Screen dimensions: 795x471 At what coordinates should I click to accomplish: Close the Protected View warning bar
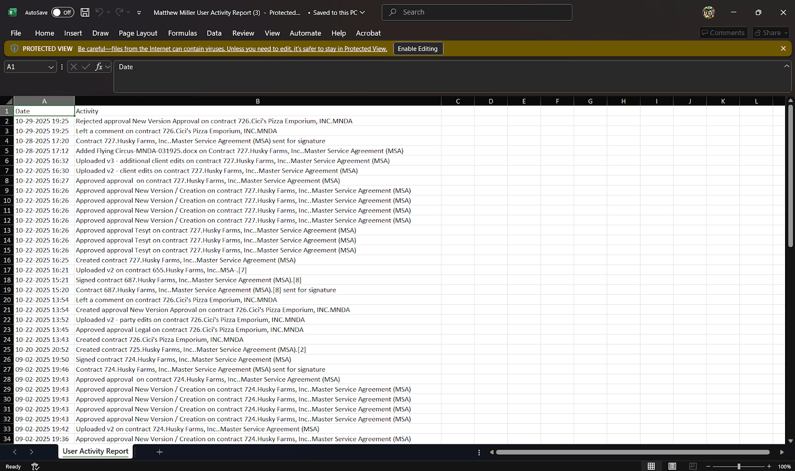point(783,48)
